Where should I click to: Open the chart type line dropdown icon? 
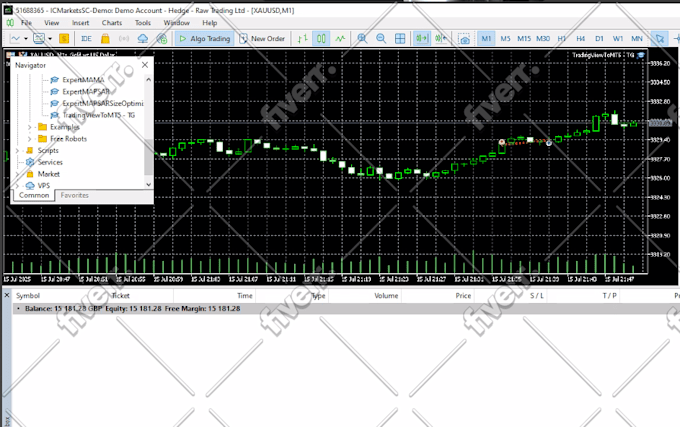point(15,39)
